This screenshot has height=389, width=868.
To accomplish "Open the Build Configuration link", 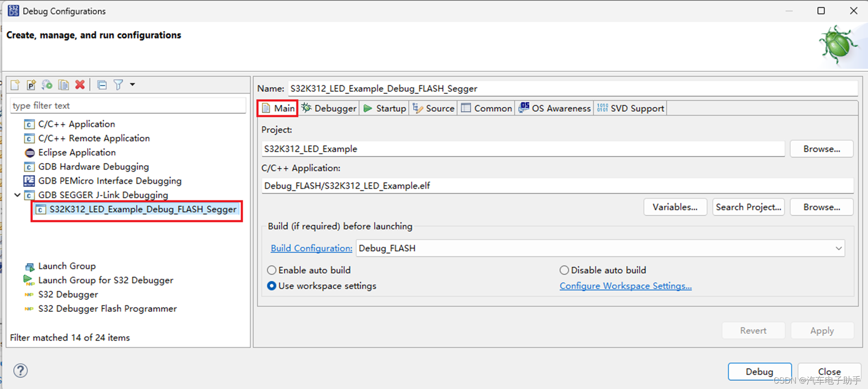I will pos(311,248).
